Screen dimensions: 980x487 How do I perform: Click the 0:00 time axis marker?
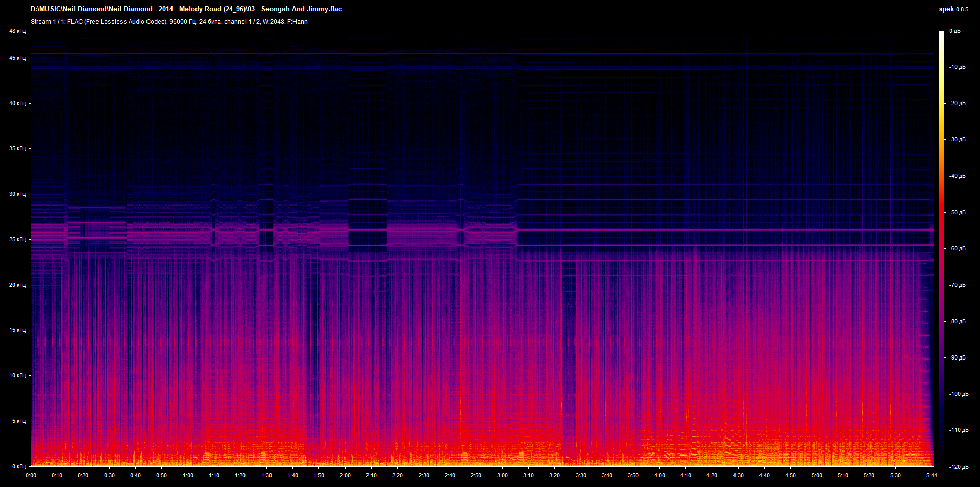pyautogui.click(x=31, y=475)
